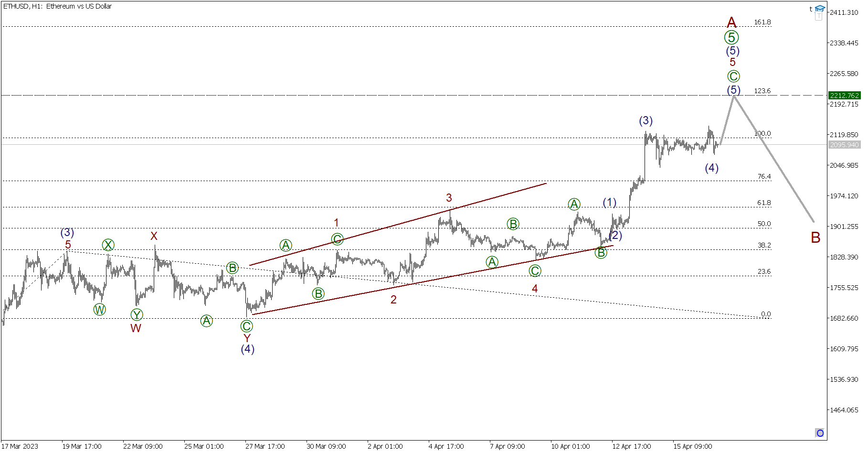Select the green circled 5 wave label
Viewport: 868px width, 453px height.
point(731,37)
